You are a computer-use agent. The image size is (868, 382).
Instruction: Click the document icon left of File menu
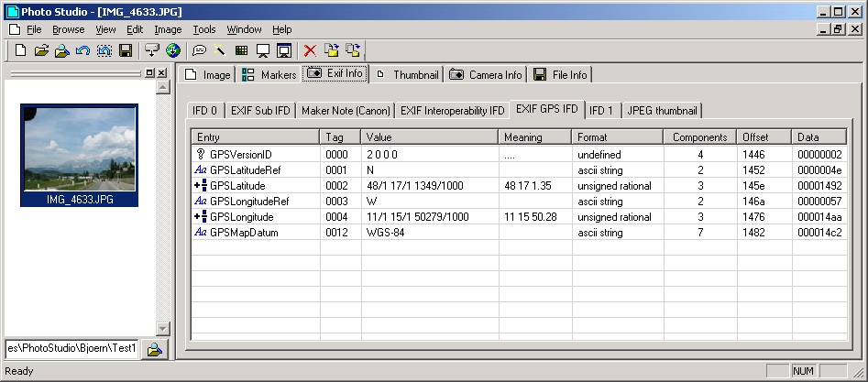[15, 29]
